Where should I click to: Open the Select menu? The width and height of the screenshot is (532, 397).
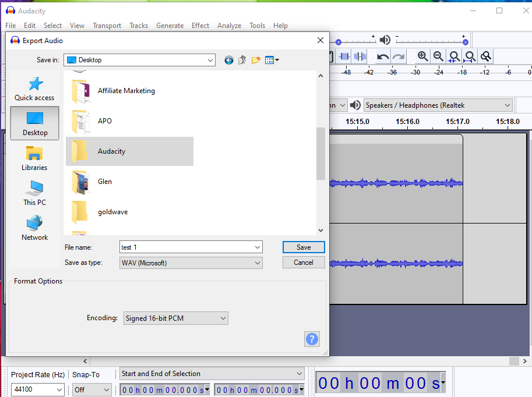[x=52, y=26]
